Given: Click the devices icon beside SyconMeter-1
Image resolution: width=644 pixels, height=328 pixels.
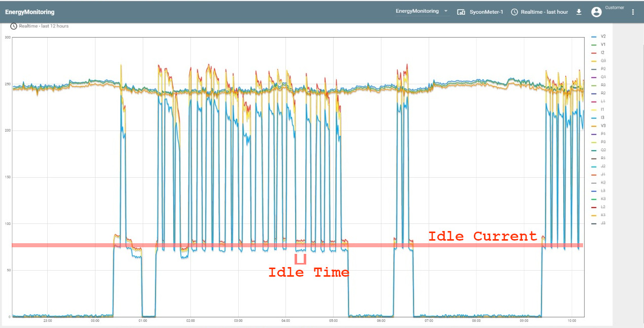Looking at the screenshot, I should (461, 12).
